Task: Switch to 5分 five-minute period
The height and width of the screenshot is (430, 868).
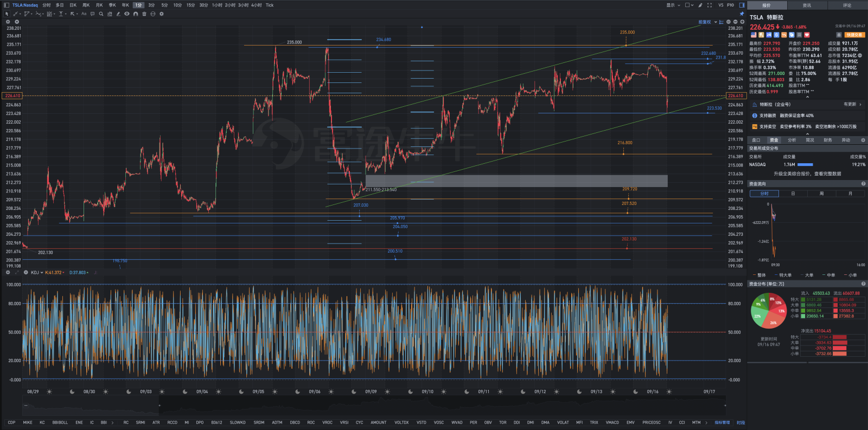Action: pyautogui.click(x=164, y=5)
